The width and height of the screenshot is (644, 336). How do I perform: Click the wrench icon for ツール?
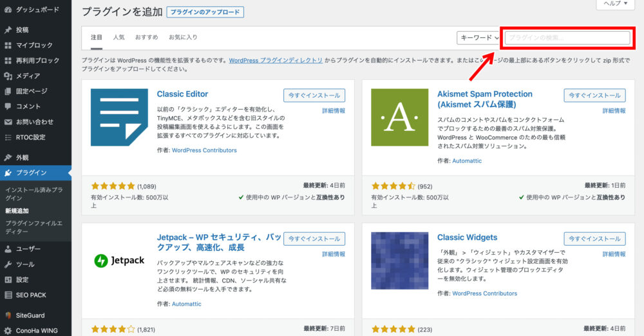coord(8,264)
